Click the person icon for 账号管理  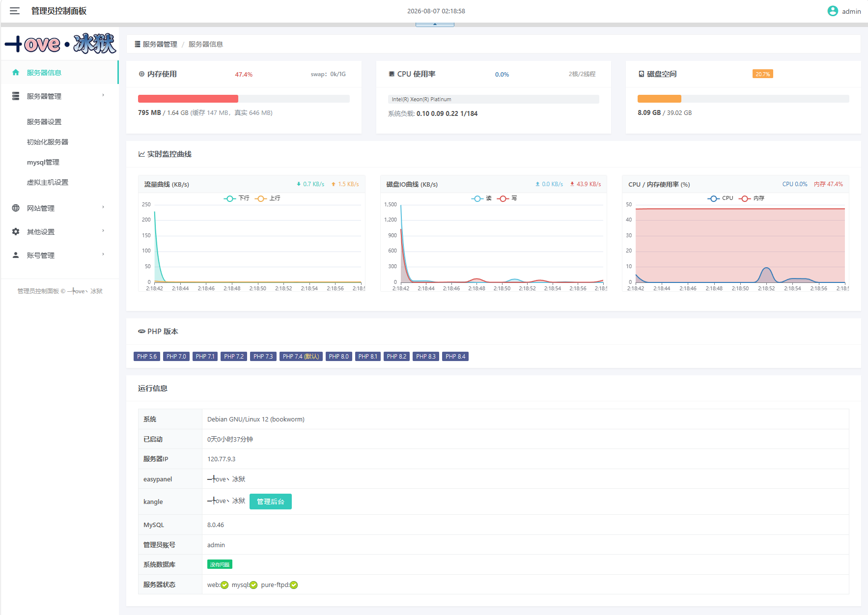16,255
